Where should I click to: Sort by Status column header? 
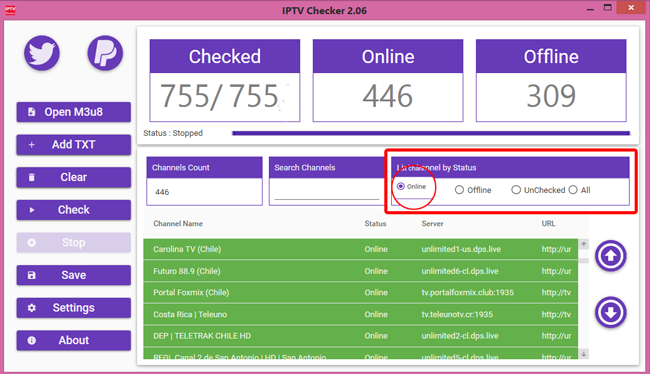tap(375, 223)
